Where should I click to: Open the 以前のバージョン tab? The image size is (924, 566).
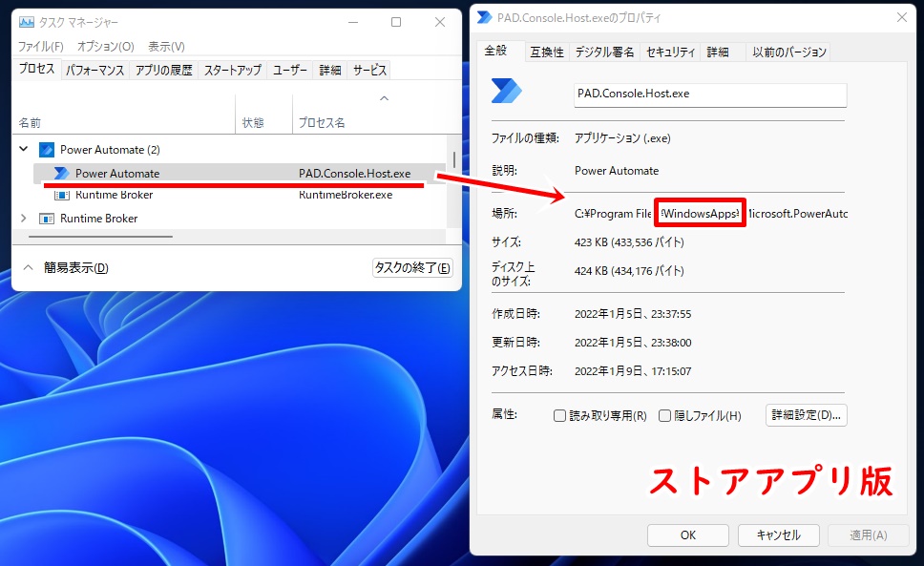tap(789, 52)
